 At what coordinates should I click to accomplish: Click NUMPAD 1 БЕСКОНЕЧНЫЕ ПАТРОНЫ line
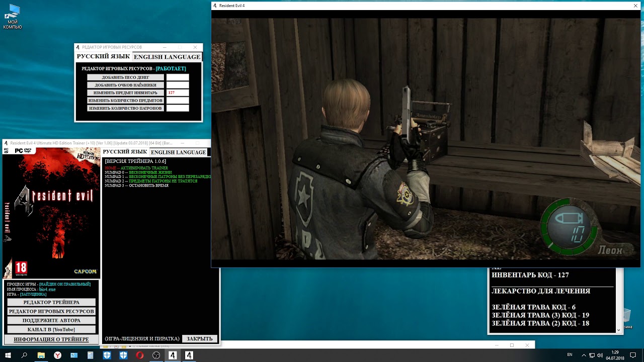pos(158,177)
